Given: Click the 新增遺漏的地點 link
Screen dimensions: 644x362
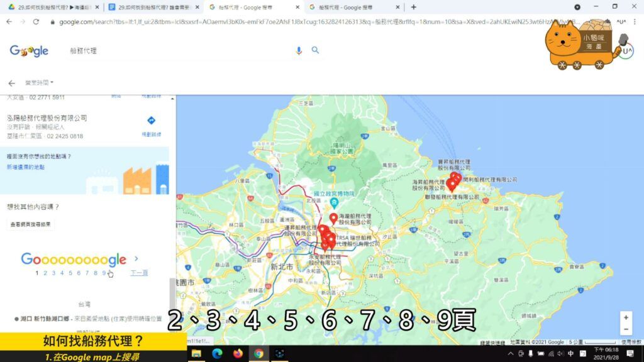Looking at the screenshot, I should 26,167.
